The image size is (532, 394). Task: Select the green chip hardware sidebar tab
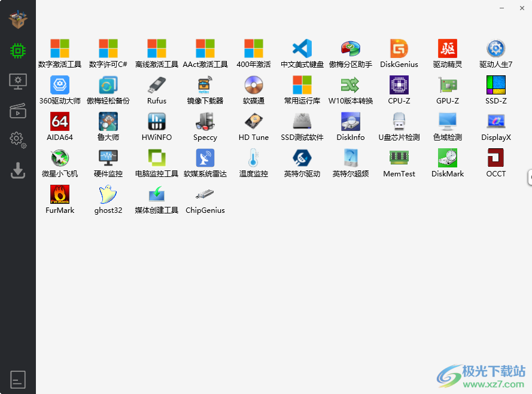[18, 51]
